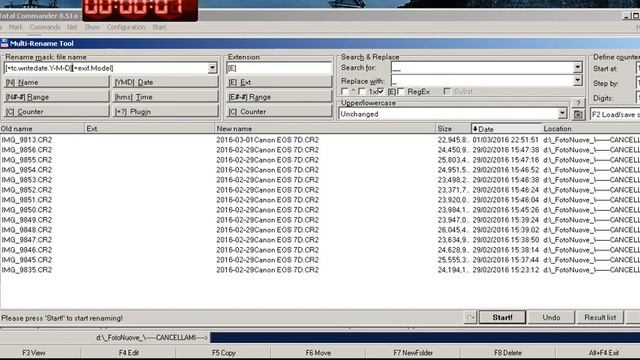
Task: Open the Show menu
Action: 92,27
